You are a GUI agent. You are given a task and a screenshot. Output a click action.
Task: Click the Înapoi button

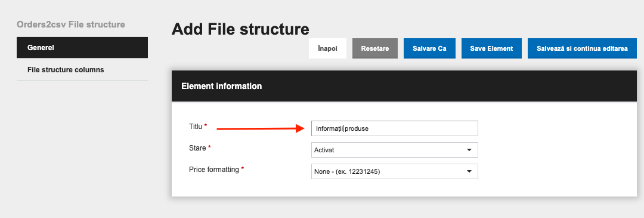(328, 48)
